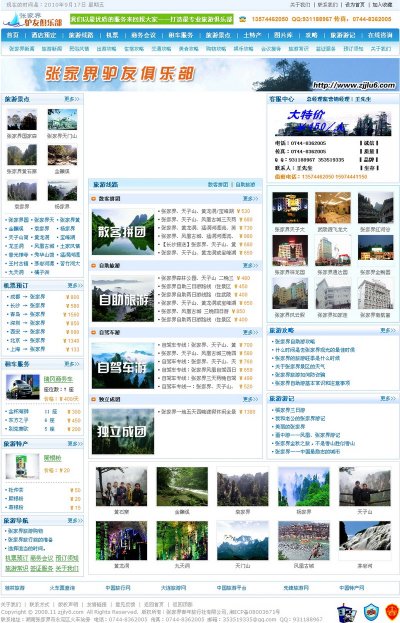Open the 凤凰古城 photo in gallery

click(x=303, y=541)
